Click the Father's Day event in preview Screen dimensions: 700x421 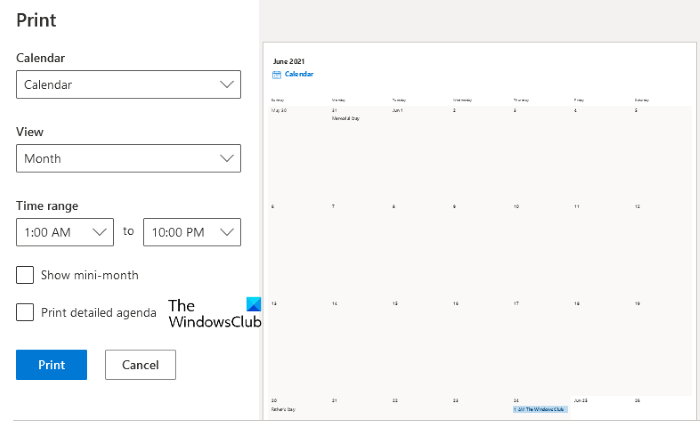coord(283,409)
